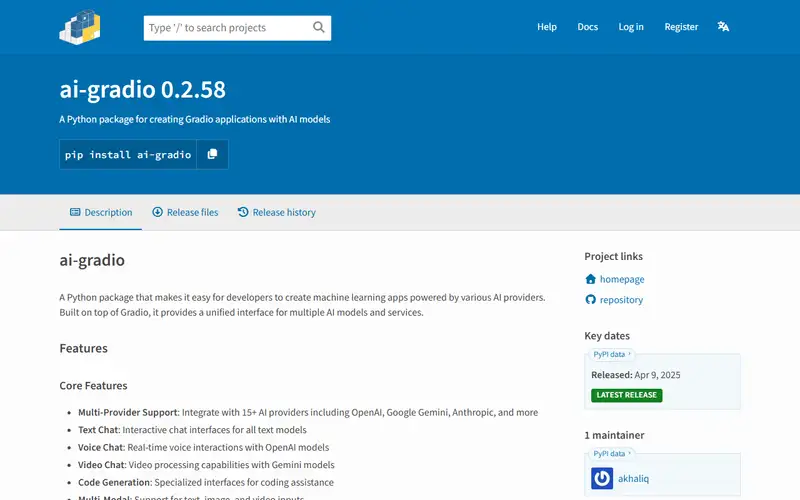Image resolution: width=800 pixels, height=500 pixels.
Task: Go to Register page
Action: [x=681, y=27]
